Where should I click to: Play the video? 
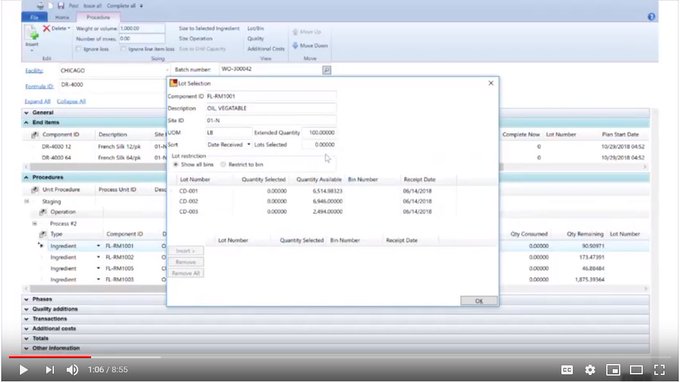tap(23, 369)
